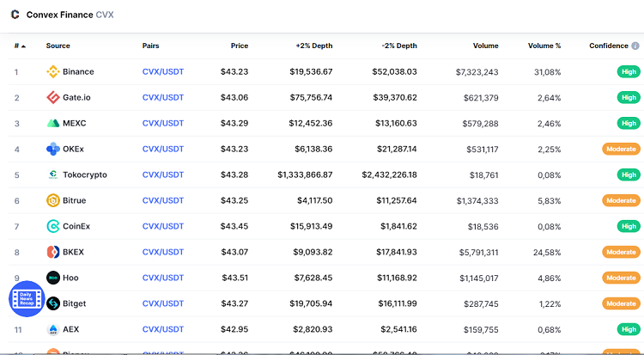Viewport: 644px width, 355px height.
Task: Click the Hoo exchange name
Action: pyautogui.click(x=70, y=278)
